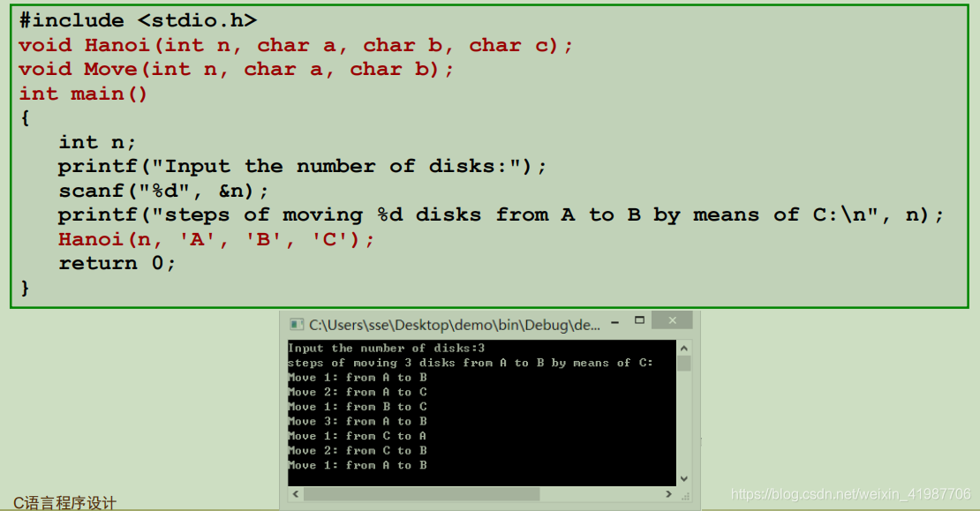Click the console horizontal scrollbar thumb

click(x=422, y=494)
